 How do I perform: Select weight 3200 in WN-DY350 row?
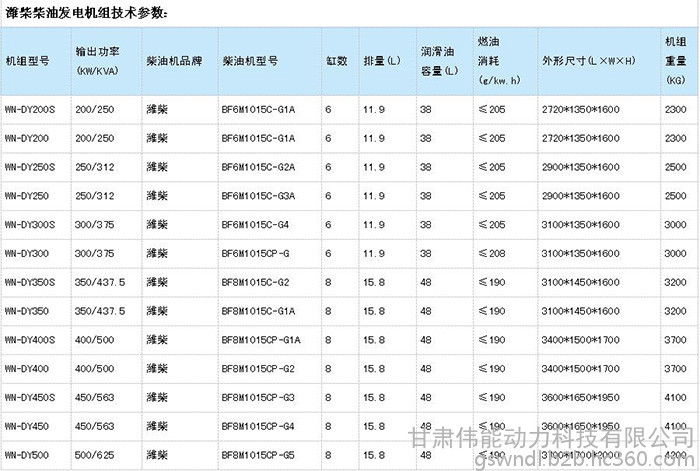click(x=675, y=311)
